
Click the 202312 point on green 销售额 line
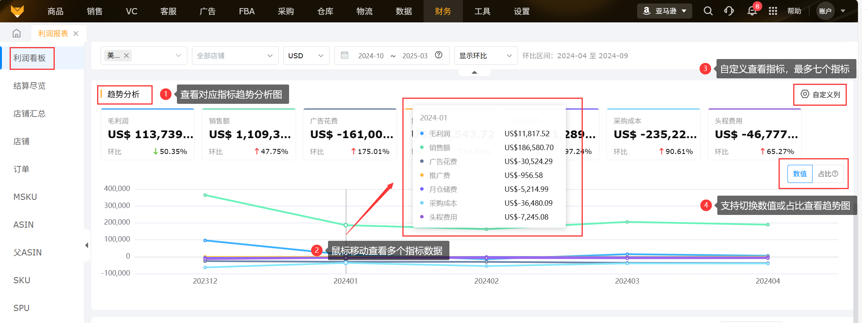coord(205,195)
